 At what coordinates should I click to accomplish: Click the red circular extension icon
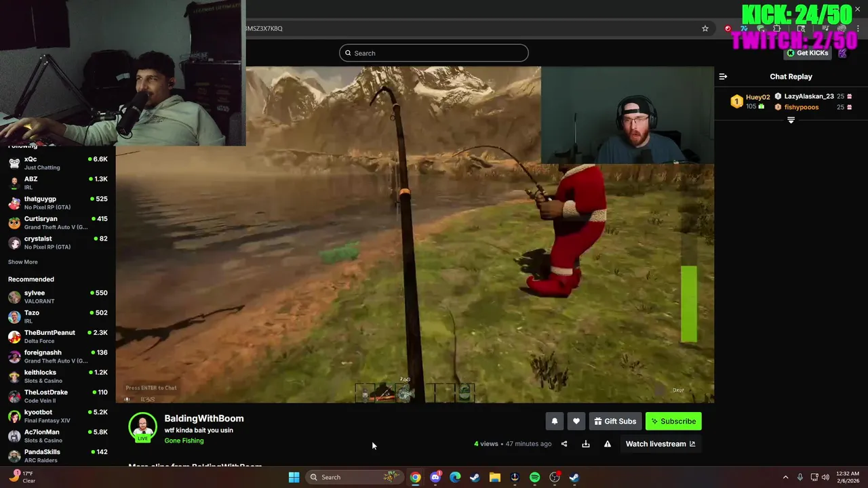coord(728,28)
